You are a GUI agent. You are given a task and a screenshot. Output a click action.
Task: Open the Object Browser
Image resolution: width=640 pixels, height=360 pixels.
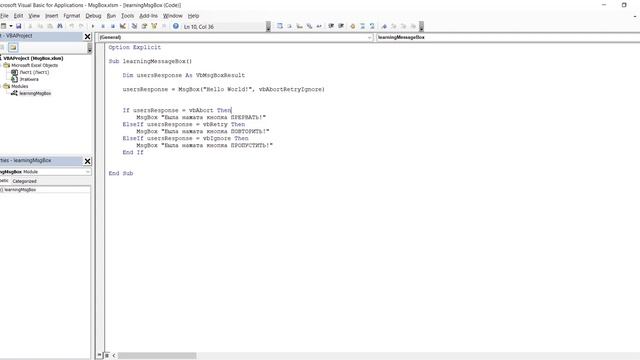[154, 26]
